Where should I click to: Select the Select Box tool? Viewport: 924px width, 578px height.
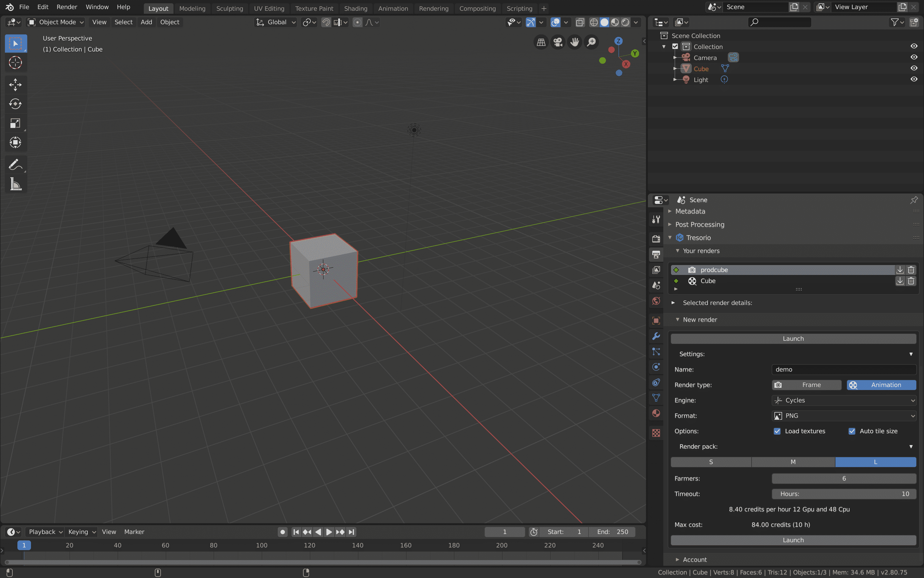coord(16,43)
